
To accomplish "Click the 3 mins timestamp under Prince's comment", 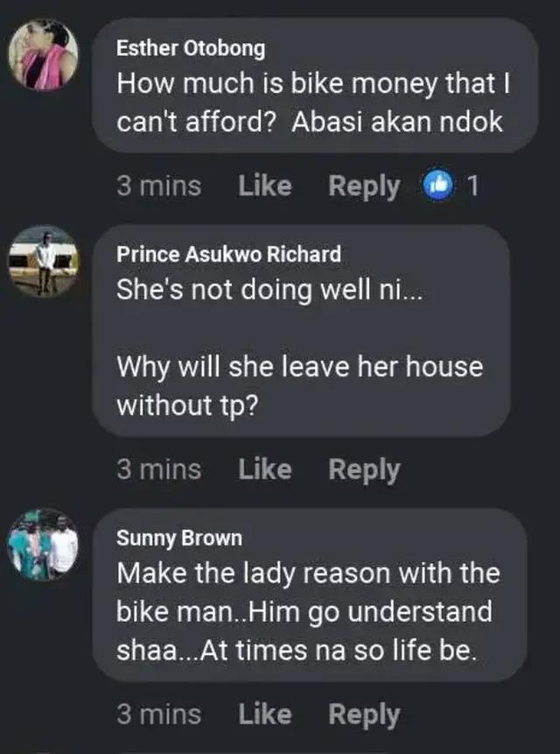I will tap(159, 469).
